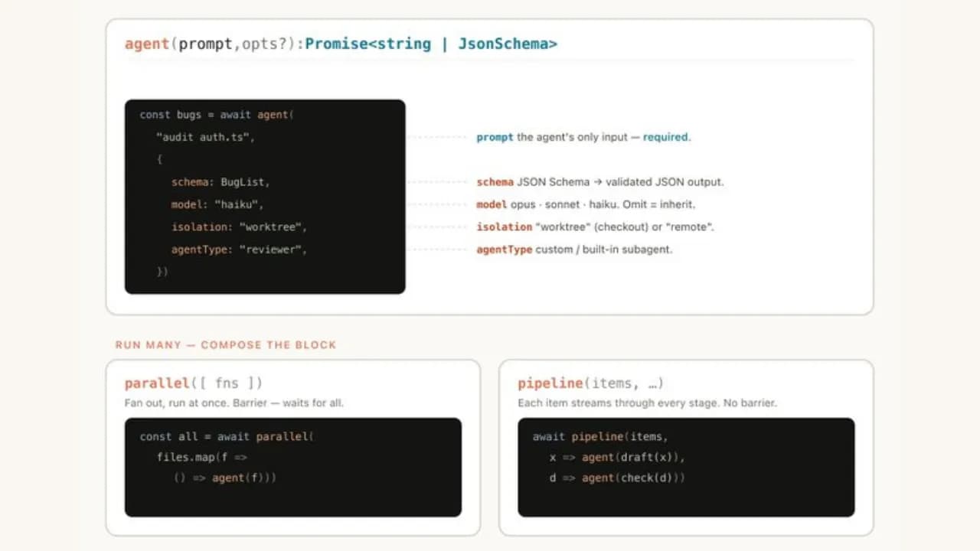Click the 'x => agent(draft(x)),' code line
The height and width of the screenshot is (551, 980).
(617, 458)
